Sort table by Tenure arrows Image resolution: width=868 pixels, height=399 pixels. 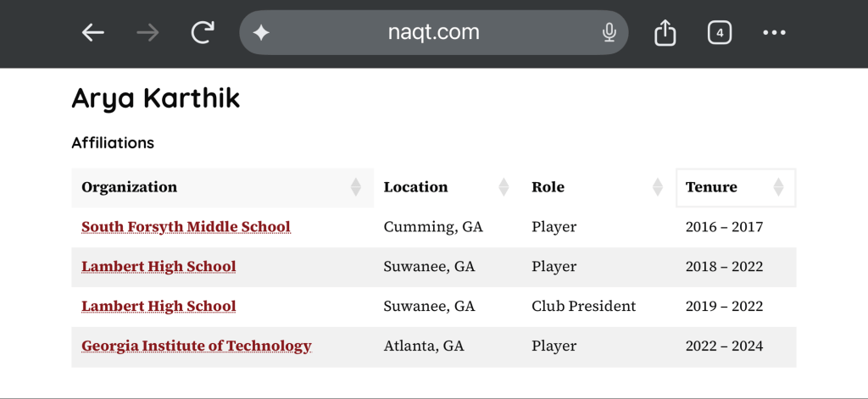(778, 187)
